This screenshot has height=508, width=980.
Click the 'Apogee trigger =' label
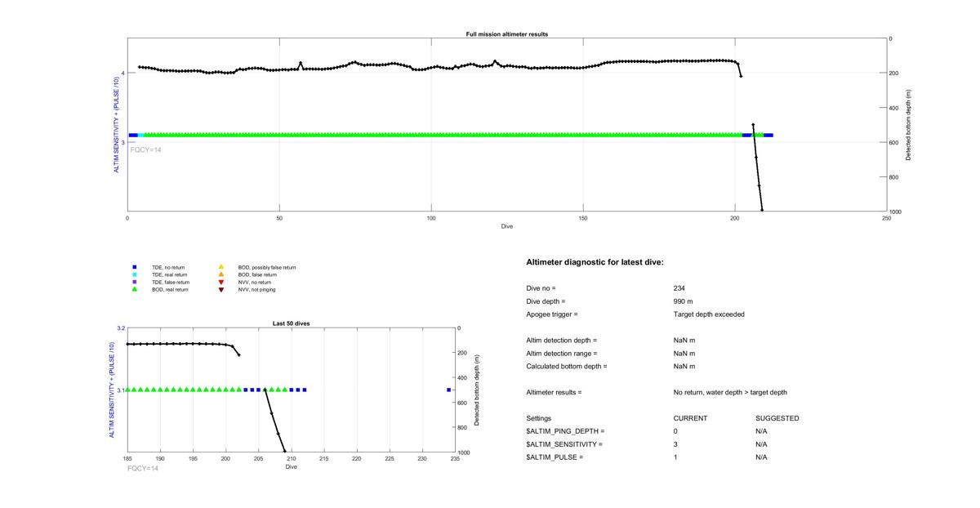[552, 314]
